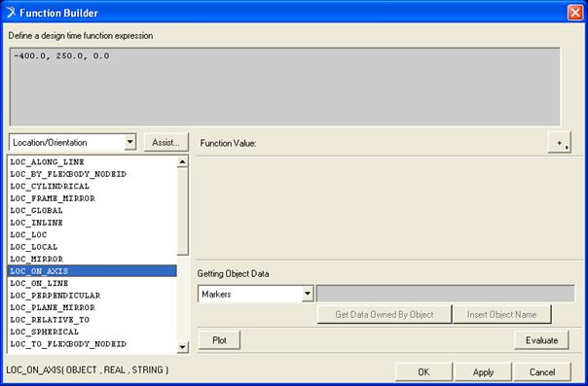Screen dimensions: 588x386
Task: Select LOC_ON_LINE function
Action: click(x=92, y=283)
